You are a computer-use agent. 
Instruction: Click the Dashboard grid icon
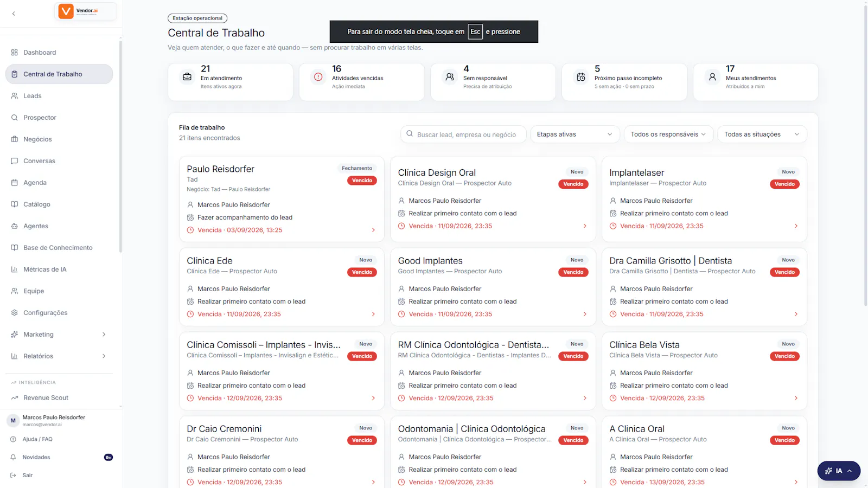tap(15, 53)
